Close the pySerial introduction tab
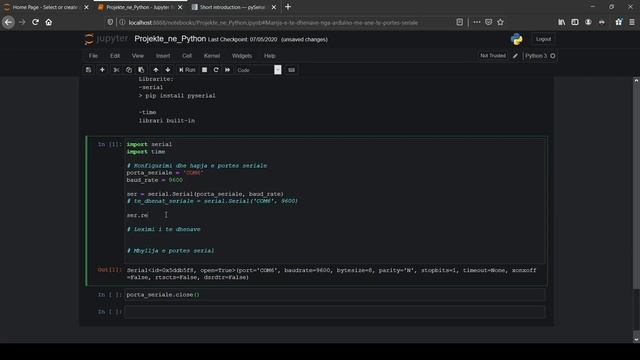This screenshot has width=640, height=360. (274, 7)
